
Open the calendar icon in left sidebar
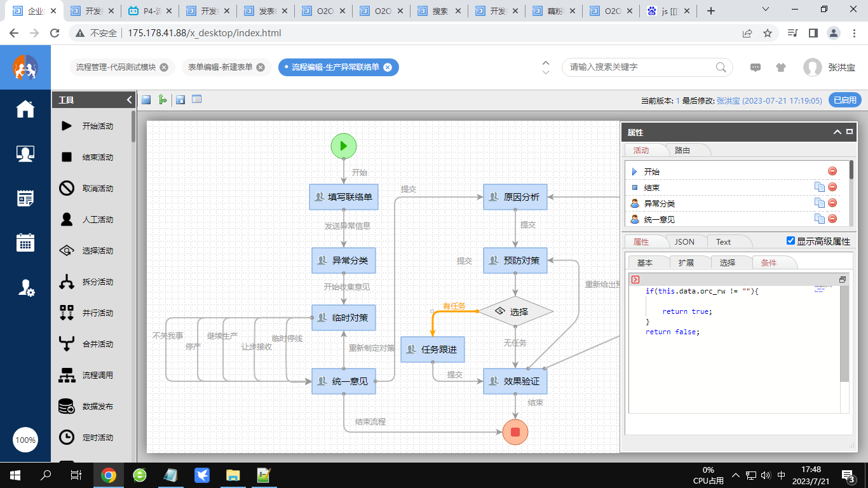pyautogui.click(x=25, y=243)
